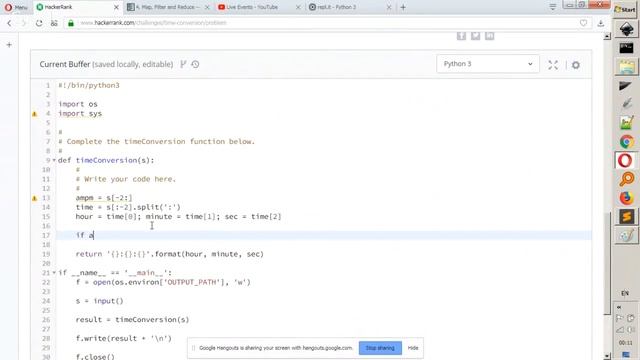Click page scrollbar down arrow
640x360 pixels.
click(x=607, y=356)
